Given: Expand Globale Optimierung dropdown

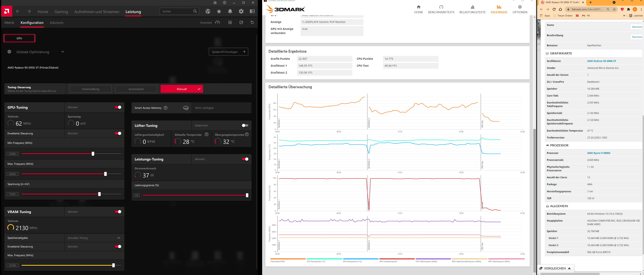Looking at the screenshot, I should 63,52.
